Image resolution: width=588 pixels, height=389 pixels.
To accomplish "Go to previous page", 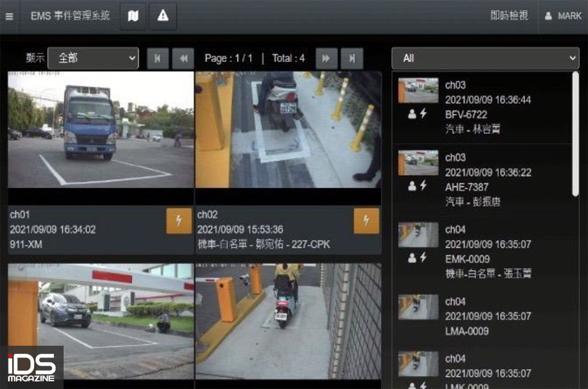I will click(183, 58).
